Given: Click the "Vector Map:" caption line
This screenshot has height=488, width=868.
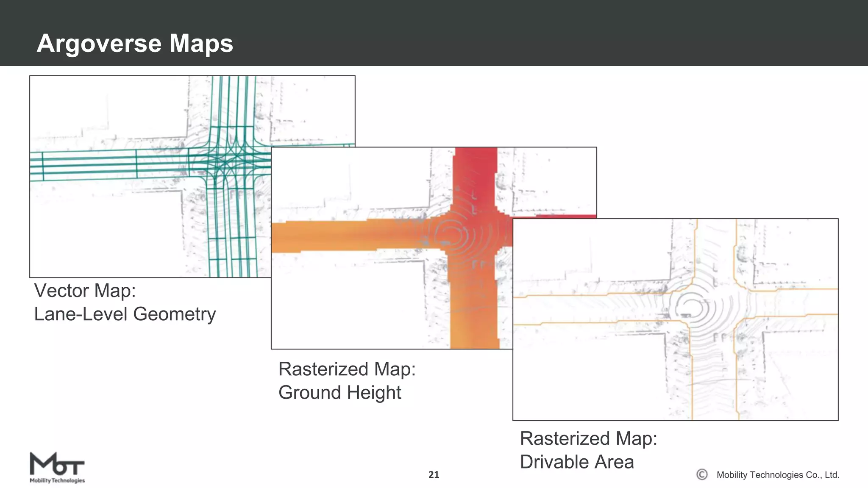Looking at the screenshot, I should tap(85, 291).
